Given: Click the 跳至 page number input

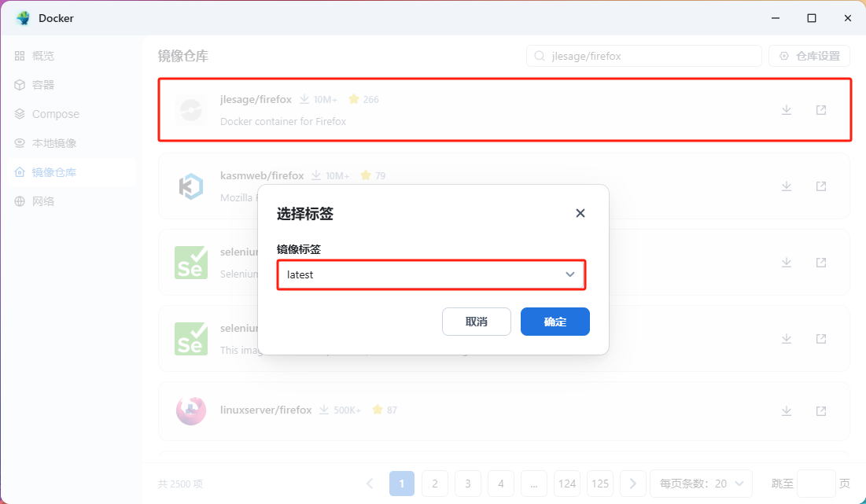Looking at the screenshot, I should click(816, 484).
